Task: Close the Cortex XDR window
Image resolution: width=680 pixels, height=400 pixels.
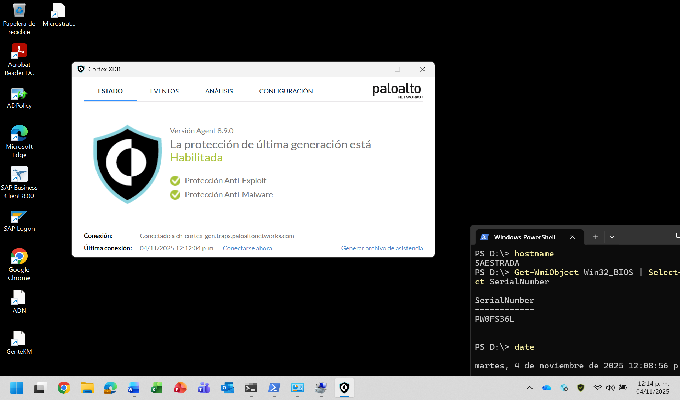Action: tap(422, 69)
